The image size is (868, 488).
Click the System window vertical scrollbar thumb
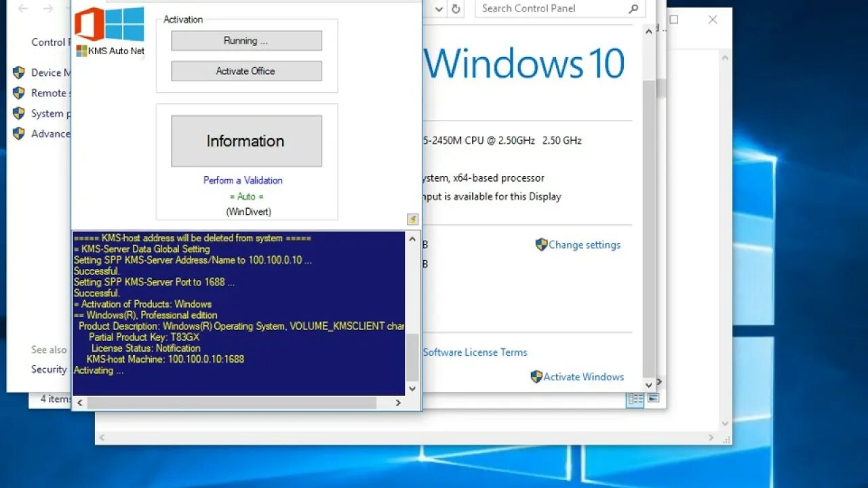[x=649, y=228]
